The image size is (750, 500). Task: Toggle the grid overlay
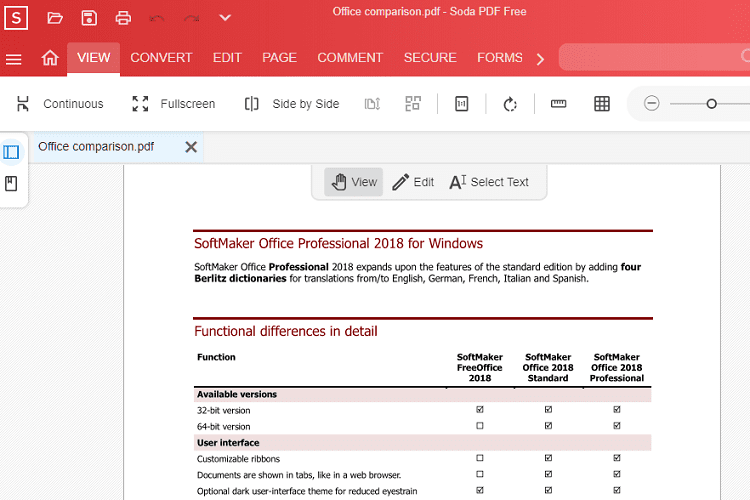coord(602,104)
